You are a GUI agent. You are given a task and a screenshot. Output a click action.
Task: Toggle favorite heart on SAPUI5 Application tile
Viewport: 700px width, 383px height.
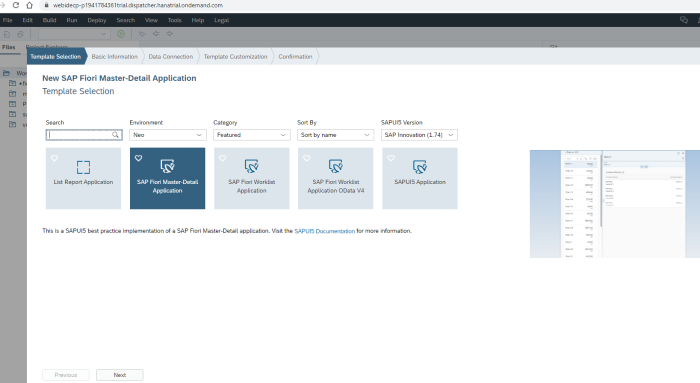(x=391, y=158)
